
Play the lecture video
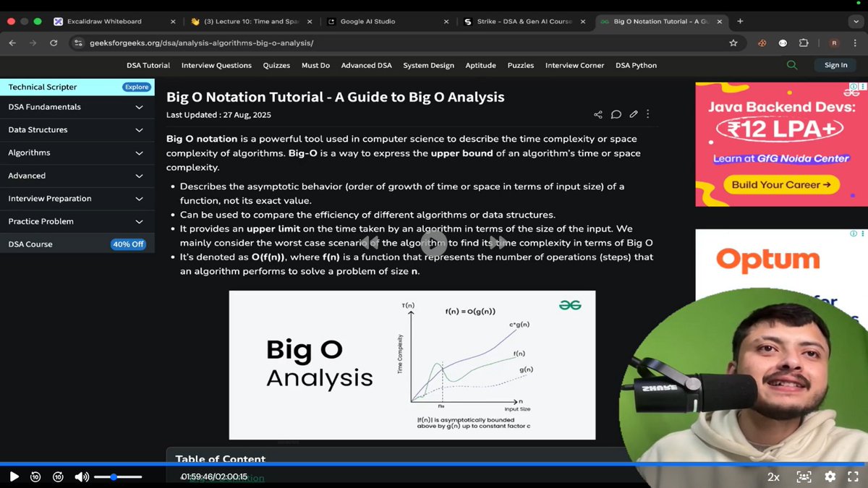click(14, 476)
